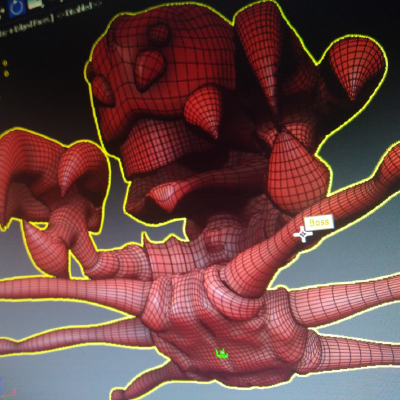Click the white crosshair marker on tentacle
The image size is (400, 400).
pyautogui.click(x=303, y=235)
